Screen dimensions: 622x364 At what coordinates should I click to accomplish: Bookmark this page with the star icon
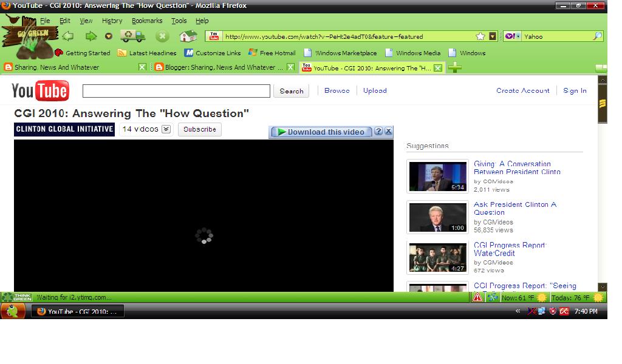[480, 36]
